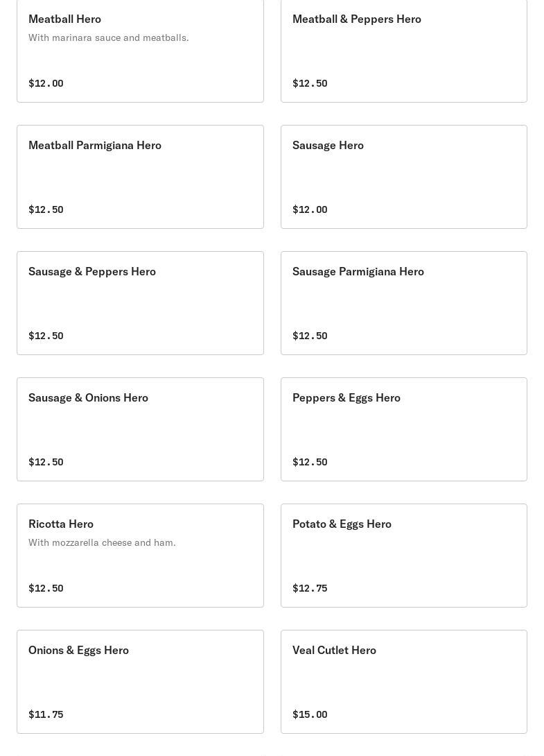Choose the Potato & Eggs Hero card
The width and height of the screenshot is (544, 756).
(342, 524)
